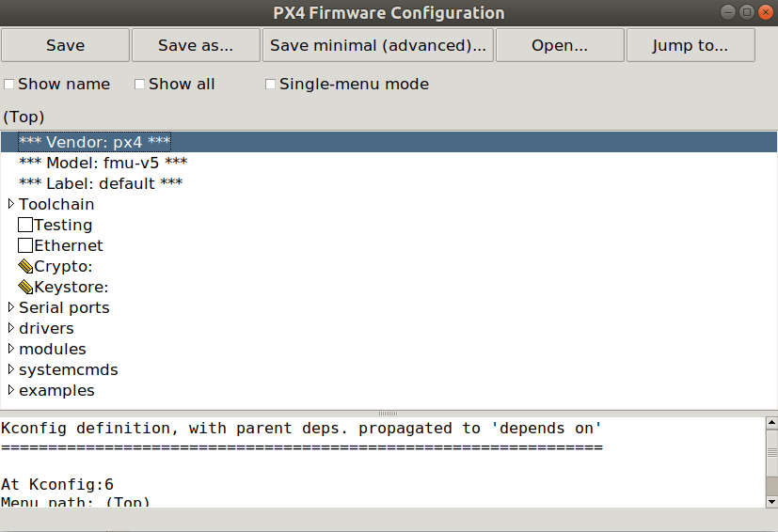The width and height of the screenshot is (778, 532).
Task: Expand the systemcmds tree node
Action: [11, 369]
